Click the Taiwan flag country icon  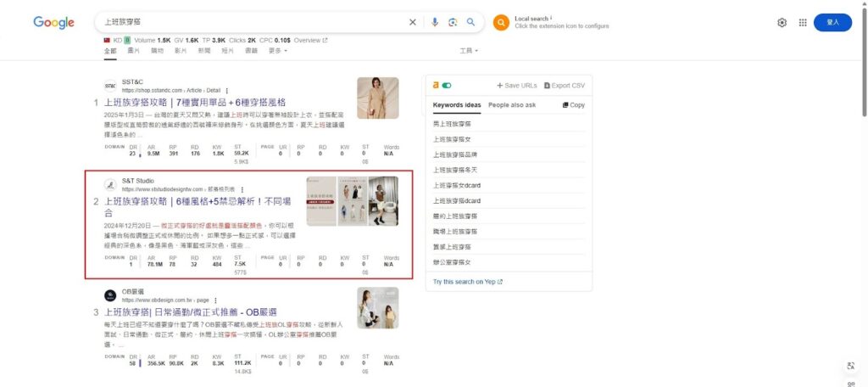(107, 40)
